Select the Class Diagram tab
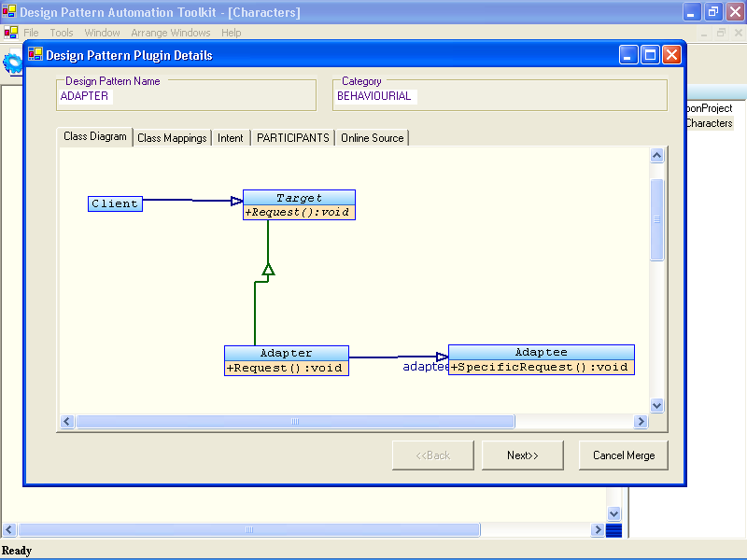 95,136
